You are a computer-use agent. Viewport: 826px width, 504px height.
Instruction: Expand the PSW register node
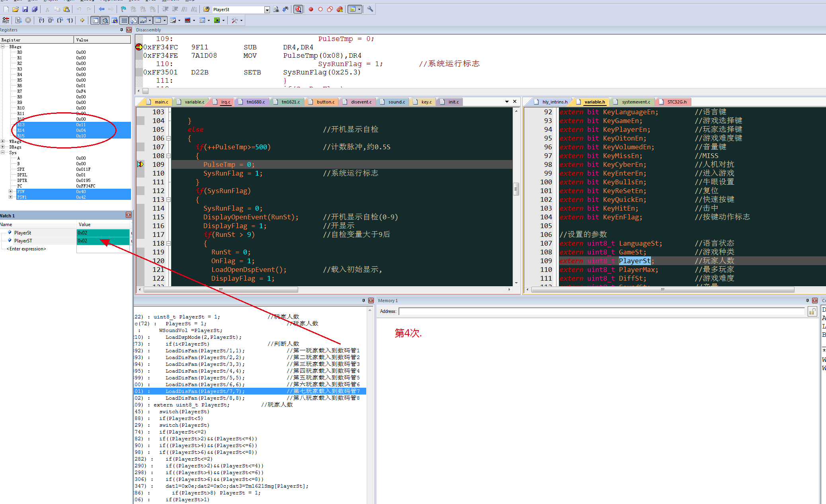(x=10, y=191)
